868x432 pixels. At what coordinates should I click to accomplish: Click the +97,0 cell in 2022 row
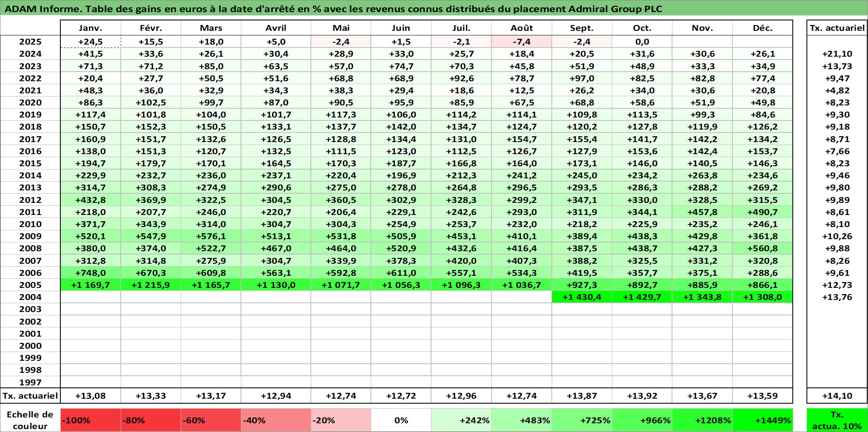582,78
